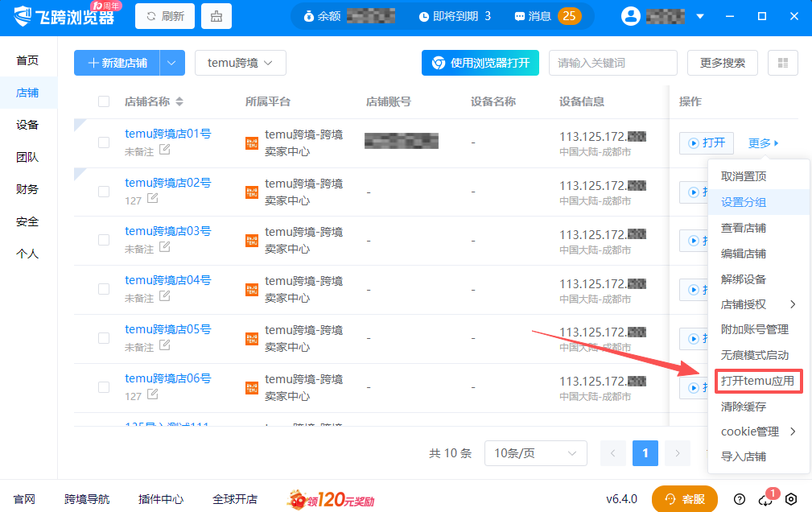Image resolution: width=812 pixels, height=512 pixels.
Task: Open the grid view layout icon
Action: coord(782,63)
